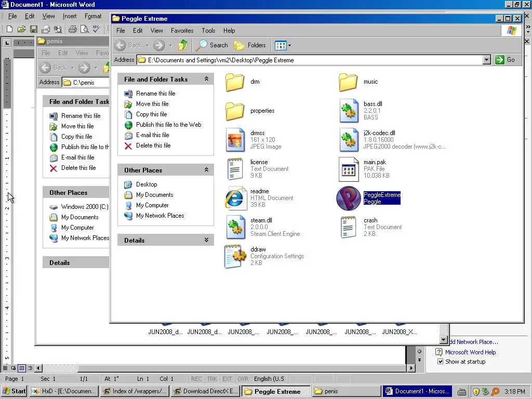This screenshot has width=532, height=399.
Task: Select the crash text document icon
Action: point(349,227)
